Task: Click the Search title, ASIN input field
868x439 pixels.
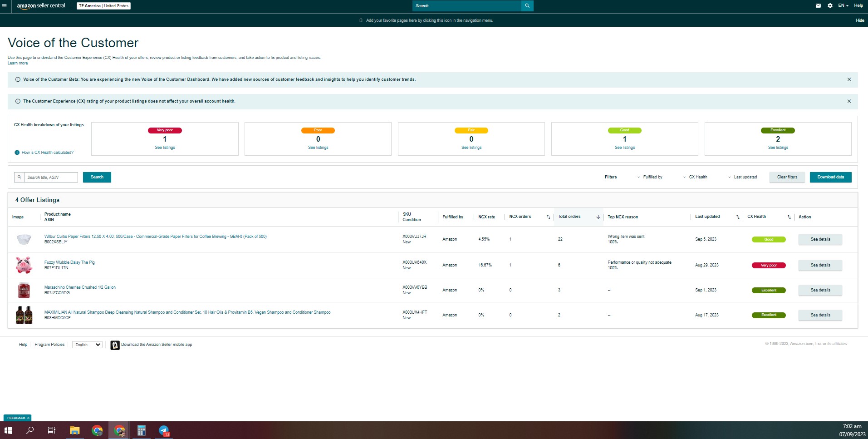Action: (51, 177)
